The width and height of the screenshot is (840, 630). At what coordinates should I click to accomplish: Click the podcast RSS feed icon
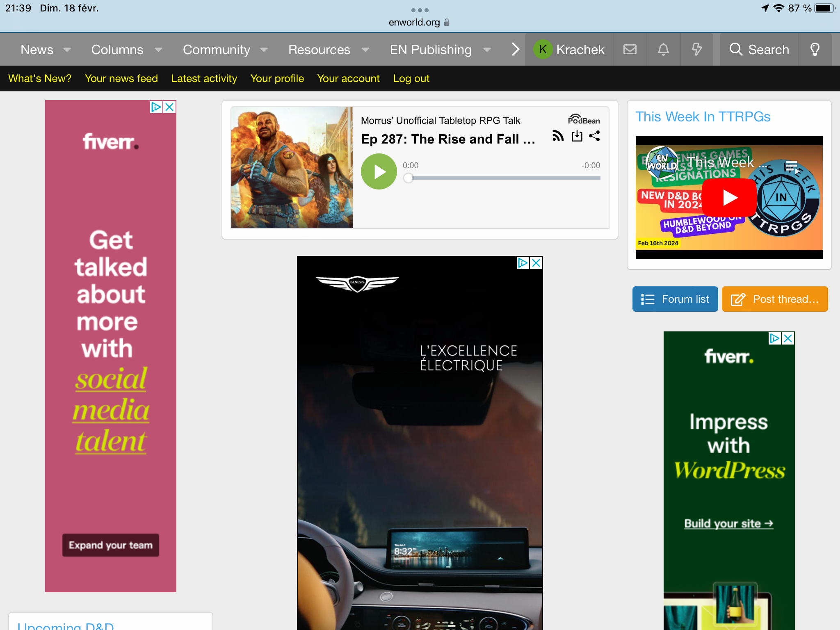click(x=558, y=136)
